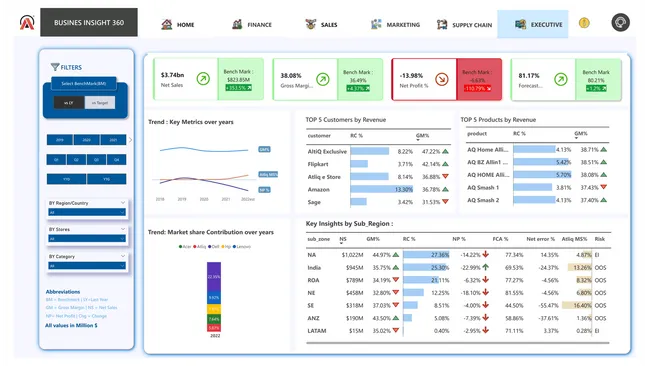Click India row green NP% up arrow
This screenshot has width=650, height=366.
point(485,267)
